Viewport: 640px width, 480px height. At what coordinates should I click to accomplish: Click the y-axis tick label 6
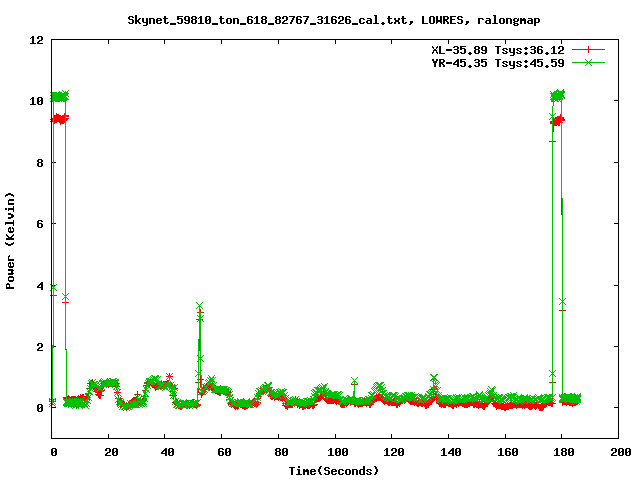[x=40, y=224]
